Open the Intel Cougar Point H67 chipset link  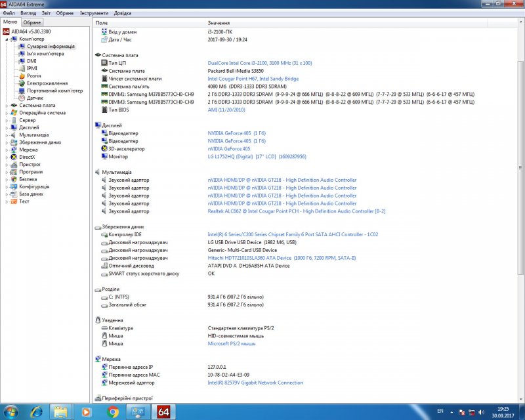click(x=253, y=79)
